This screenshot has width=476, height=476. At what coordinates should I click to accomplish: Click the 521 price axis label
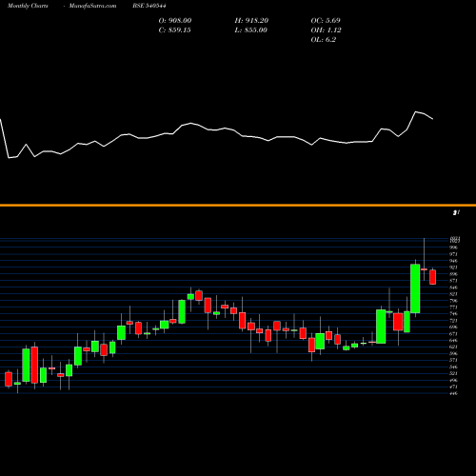tap(454, 373)
